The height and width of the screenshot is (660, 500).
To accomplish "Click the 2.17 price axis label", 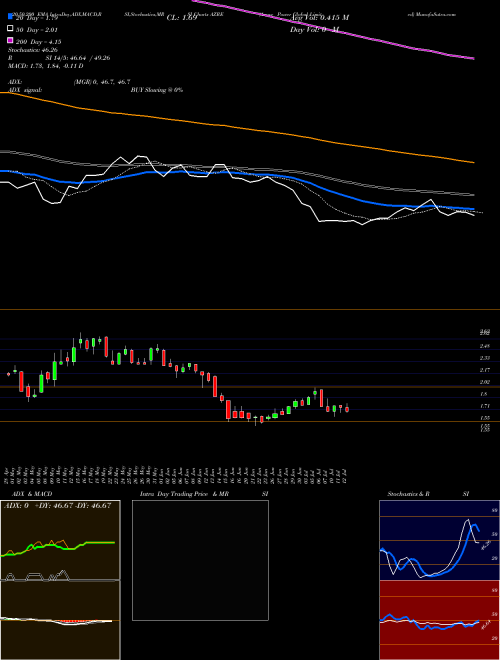I will coord(484,370).
